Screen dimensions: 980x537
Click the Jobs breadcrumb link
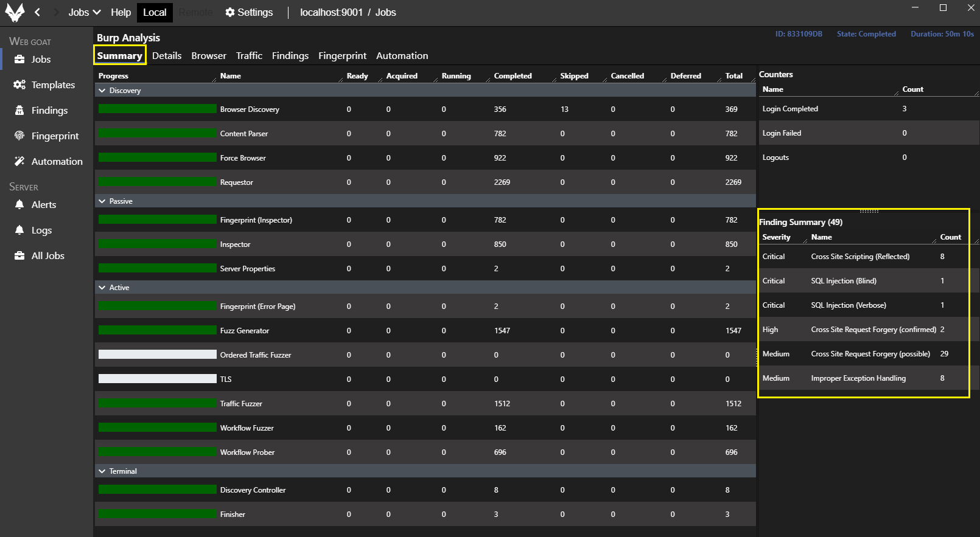(x=385, y=12)
